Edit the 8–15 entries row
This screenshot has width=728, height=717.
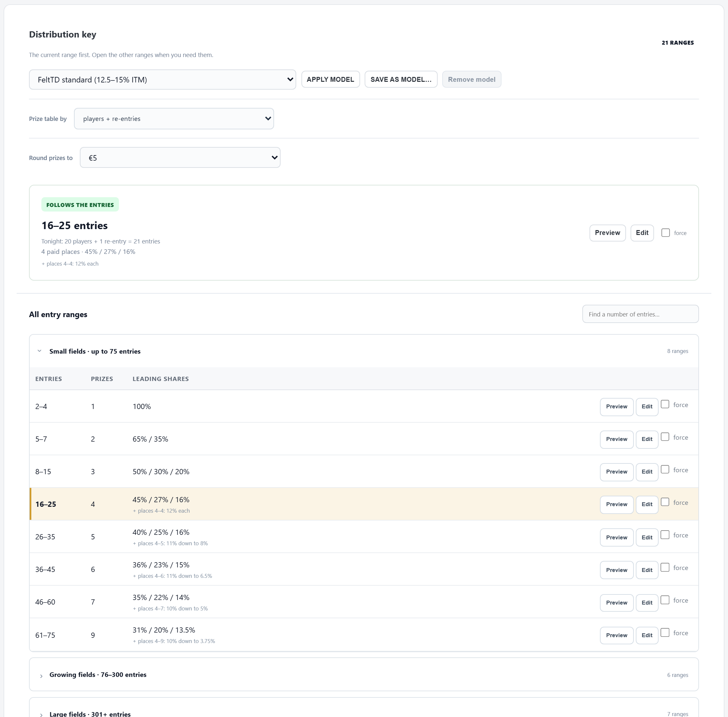pyautogui.click(x=647, y=472)
